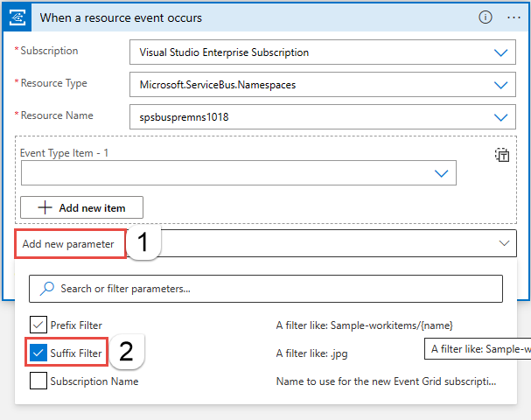Click the switch to array input icon

coord(502,156)
